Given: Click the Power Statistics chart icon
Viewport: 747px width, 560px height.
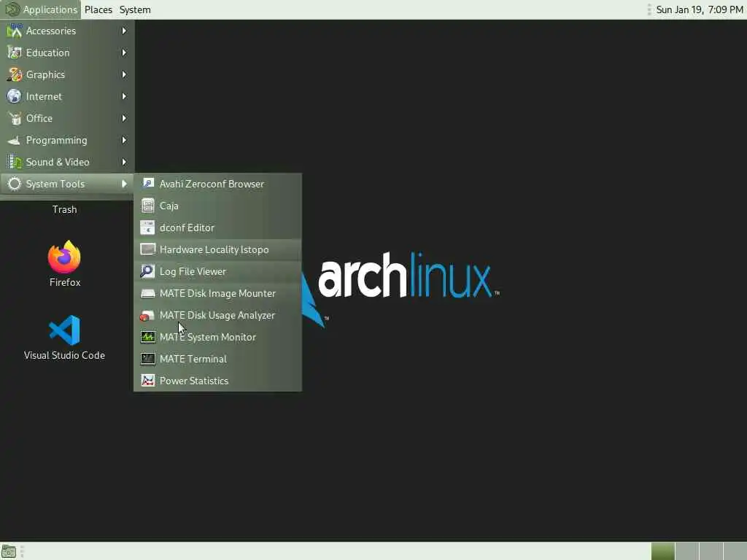Looking at the screenshot, I should (147, 381).
